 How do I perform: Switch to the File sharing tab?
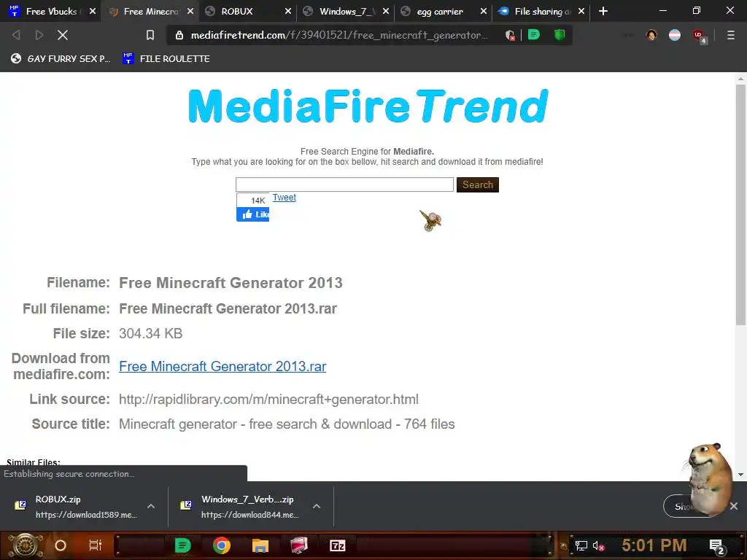pyautogui.click(x=542, y=12)
